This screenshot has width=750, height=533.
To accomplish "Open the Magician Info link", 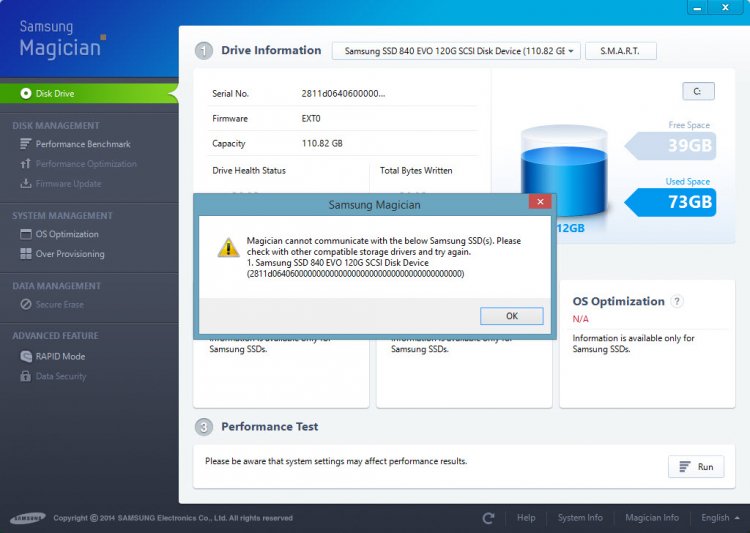I will [651, 518].
